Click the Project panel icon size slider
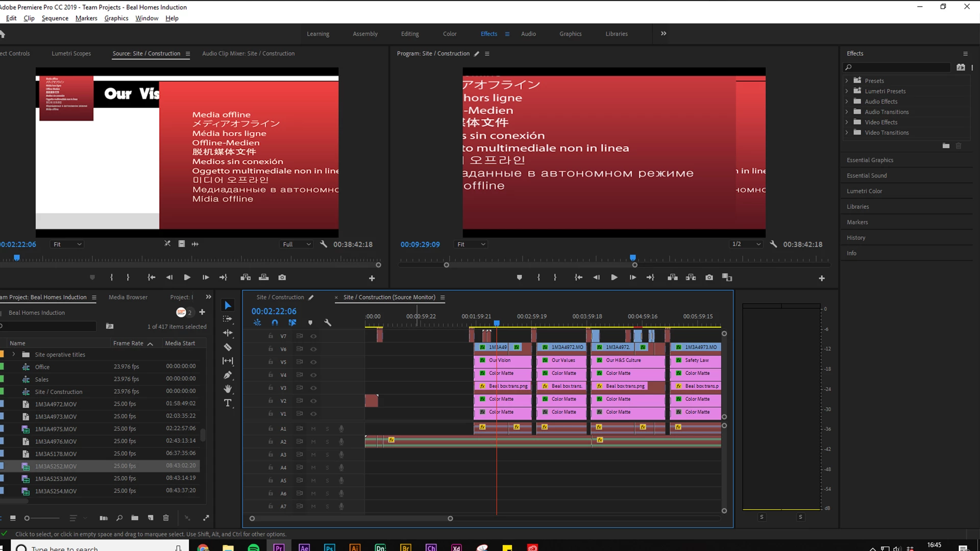 27,518
